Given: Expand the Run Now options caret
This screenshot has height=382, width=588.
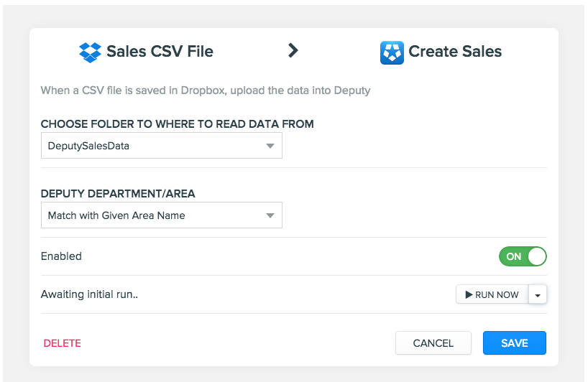Looking at the screenshot, I should [x=538, y=294].
